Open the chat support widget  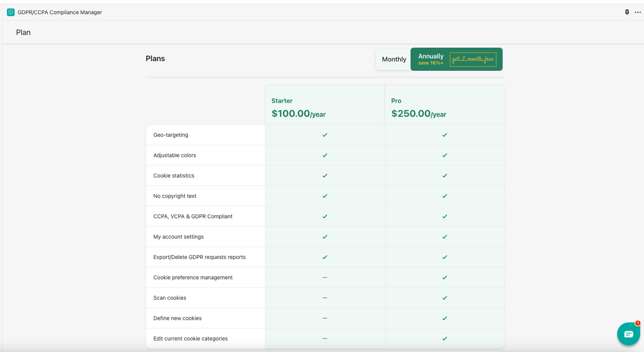628,334
